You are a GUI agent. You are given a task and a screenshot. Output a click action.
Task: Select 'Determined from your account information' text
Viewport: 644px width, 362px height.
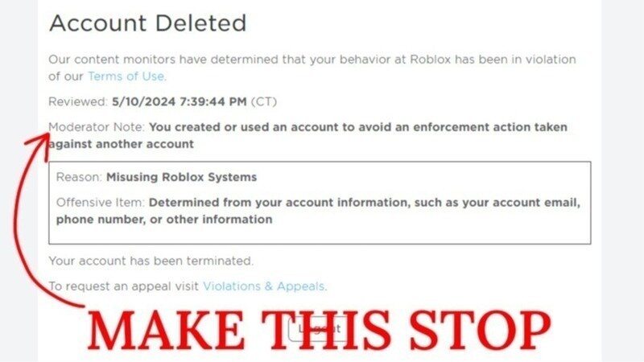tap(279, 203)
